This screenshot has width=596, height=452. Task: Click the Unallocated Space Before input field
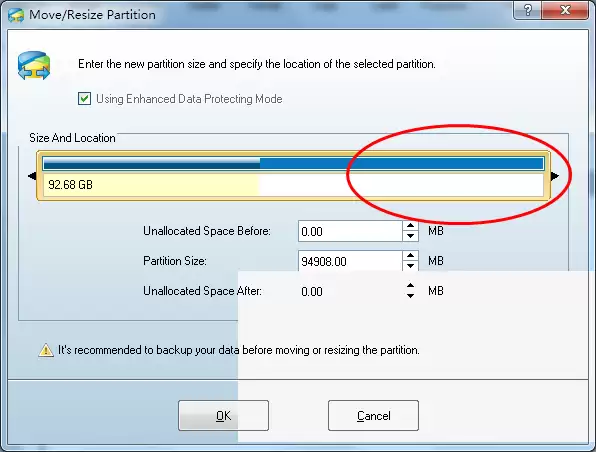pos(350,231)
